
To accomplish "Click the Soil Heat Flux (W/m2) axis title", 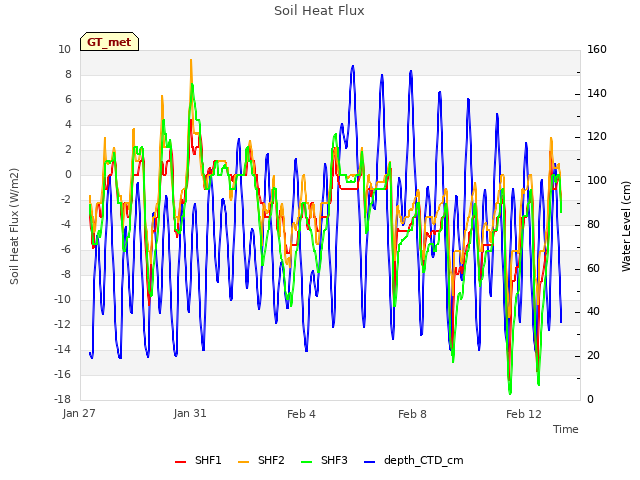I will pos(14,226).
